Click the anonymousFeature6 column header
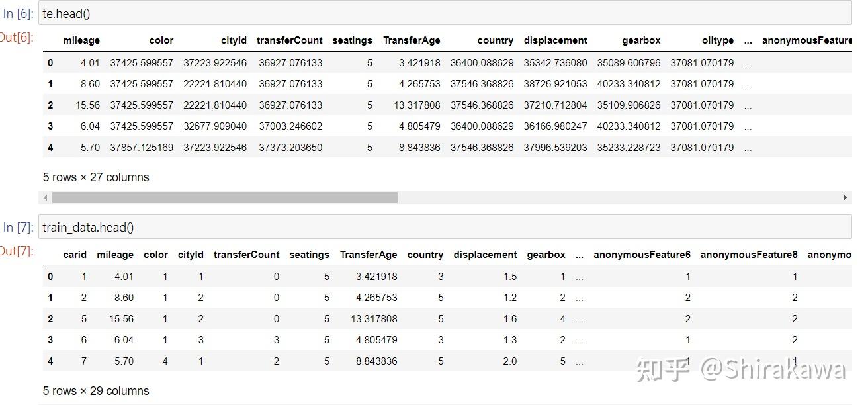868x405 pixels. point(642,255)
